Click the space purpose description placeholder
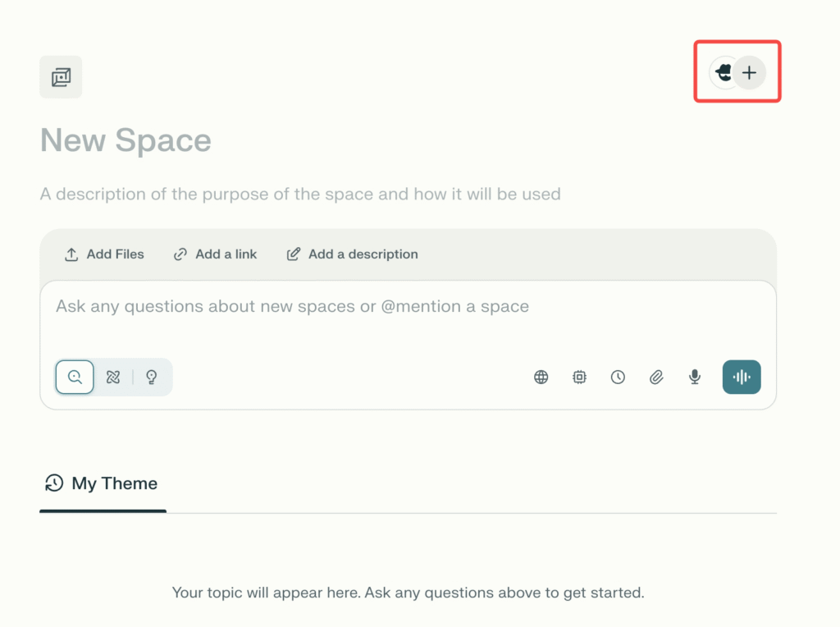Image resolution: width=840 pixels, height=627 pixels. (300, 195)
